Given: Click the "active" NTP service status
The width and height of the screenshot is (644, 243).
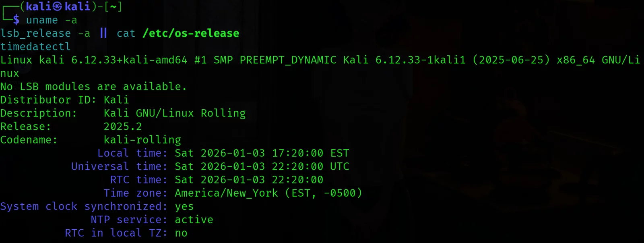Looking at the screenshot, I should click(x=194, y=220).
